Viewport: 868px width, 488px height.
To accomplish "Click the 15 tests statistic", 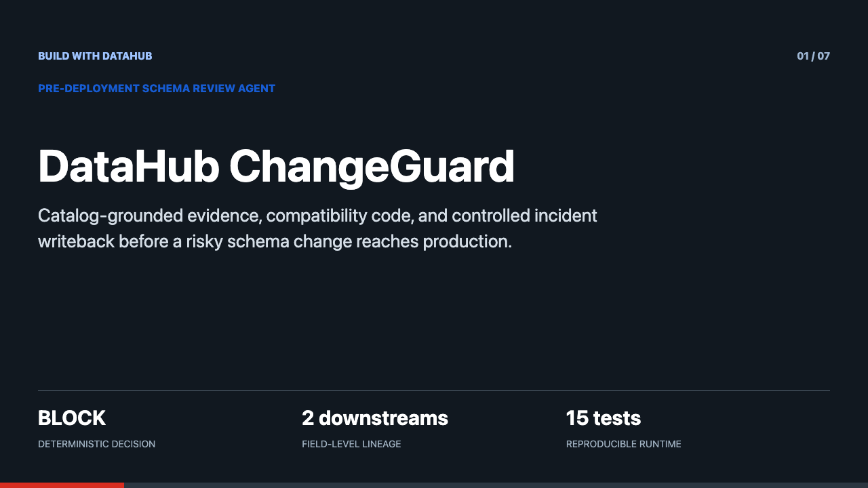I will [x=604, y=418].
